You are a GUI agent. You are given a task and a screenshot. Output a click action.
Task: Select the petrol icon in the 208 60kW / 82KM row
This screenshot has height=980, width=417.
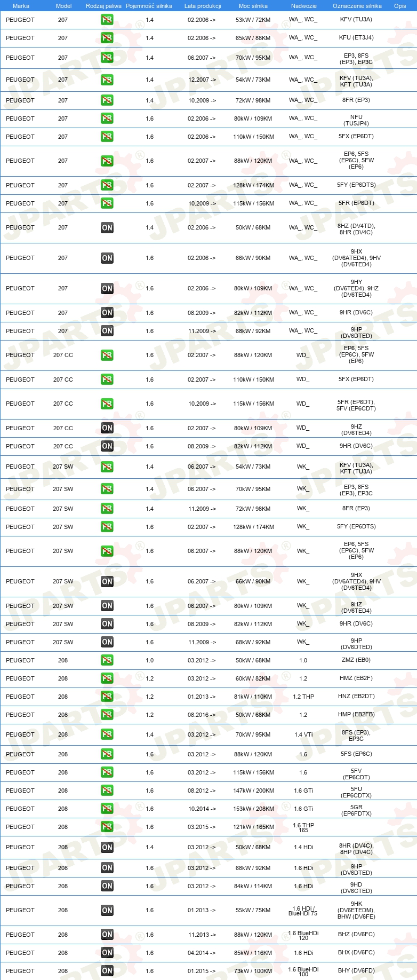click(107, 678)
